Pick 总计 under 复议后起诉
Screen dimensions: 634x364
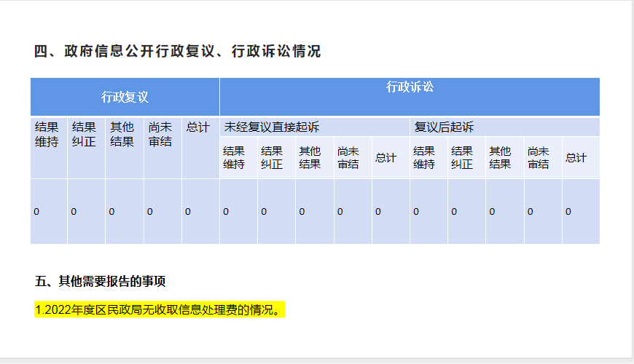point(581,157)
